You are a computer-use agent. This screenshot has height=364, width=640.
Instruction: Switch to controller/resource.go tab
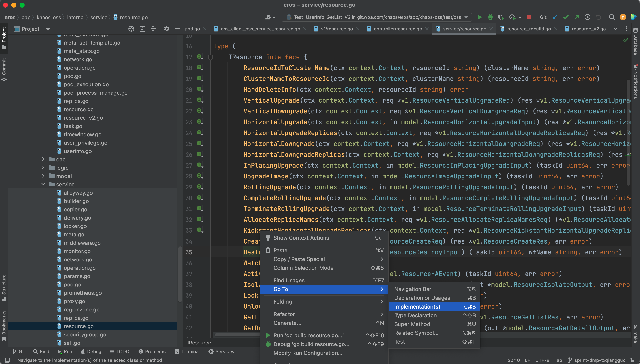pyautogui.click(x=398, y=29)
